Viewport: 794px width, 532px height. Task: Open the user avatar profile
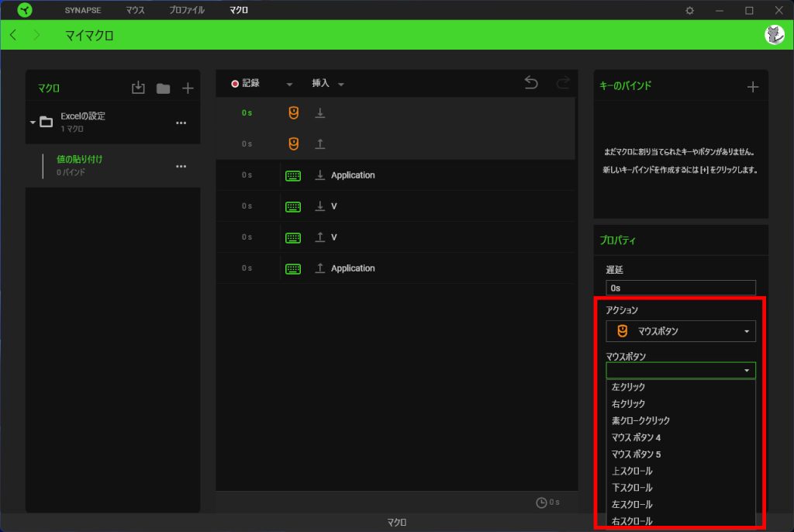[x=775, y=35]
